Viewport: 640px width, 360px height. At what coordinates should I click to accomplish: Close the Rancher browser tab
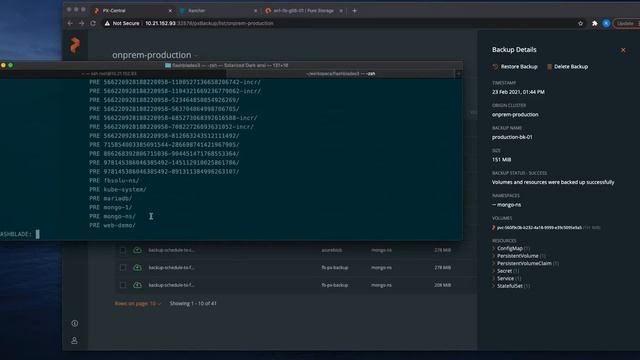[256, 11]
